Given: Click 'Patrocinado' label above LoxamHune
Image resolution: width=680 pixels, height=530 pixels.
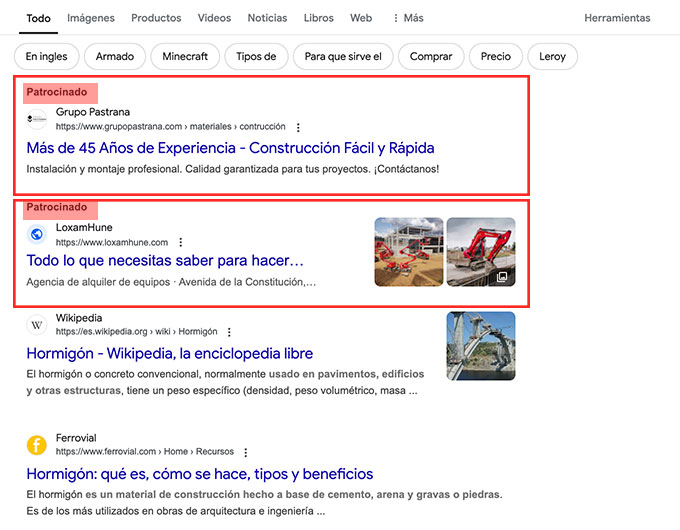Looking at the screenshot, I should (57, 207).
